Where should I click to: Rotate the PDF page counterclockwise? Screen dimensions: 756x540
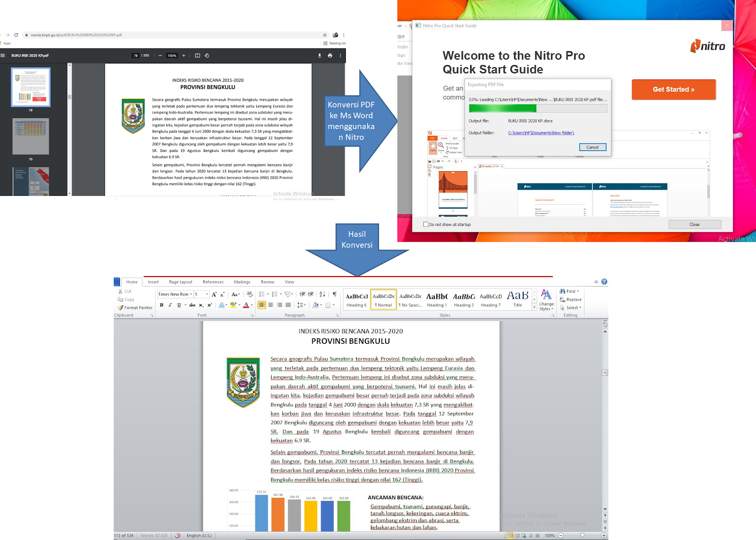pyautogui.click(x=207, y=56)
